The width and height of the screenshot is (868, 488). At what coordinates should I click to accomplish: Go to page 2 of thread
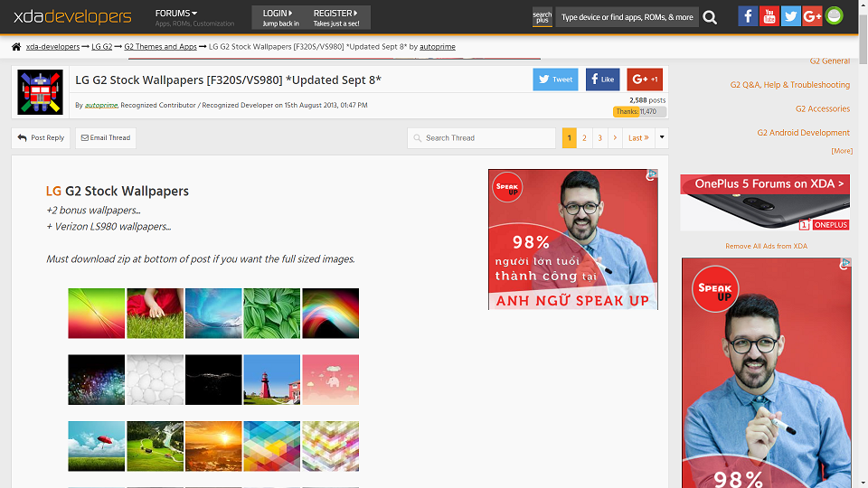pos(584,137)
